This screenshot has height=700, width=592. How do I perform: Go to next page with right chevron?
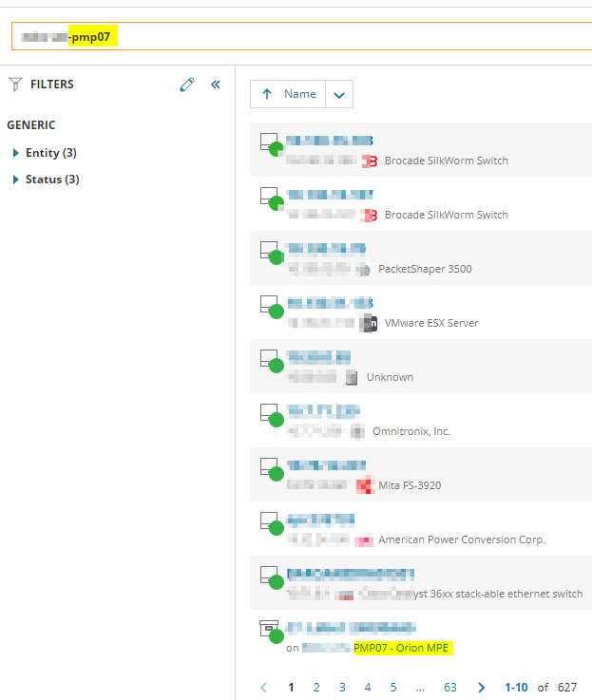click(x=481, y=687)
